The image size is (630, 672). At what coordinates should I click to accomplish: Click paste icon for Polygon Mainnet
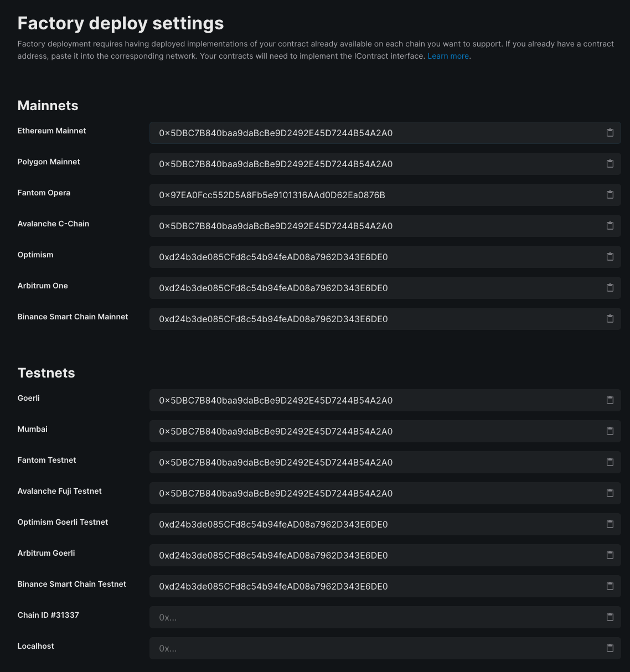pos(610,164)
